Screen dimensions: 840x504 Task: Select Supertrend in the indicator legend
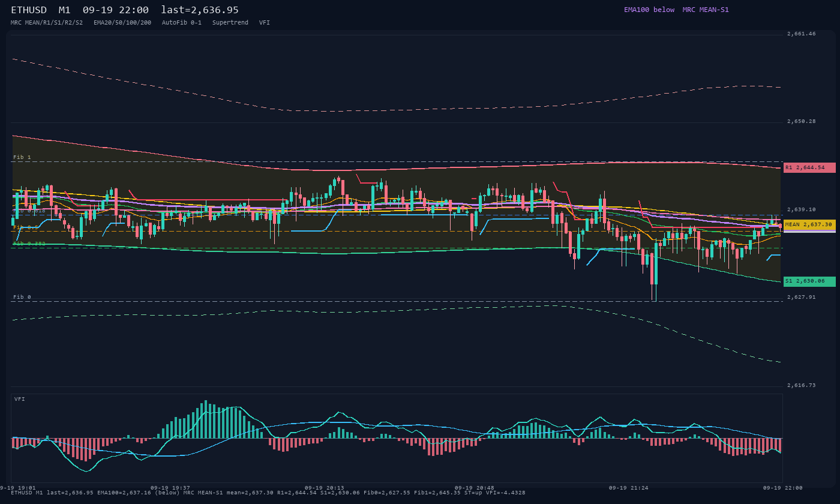pos(230,23)
